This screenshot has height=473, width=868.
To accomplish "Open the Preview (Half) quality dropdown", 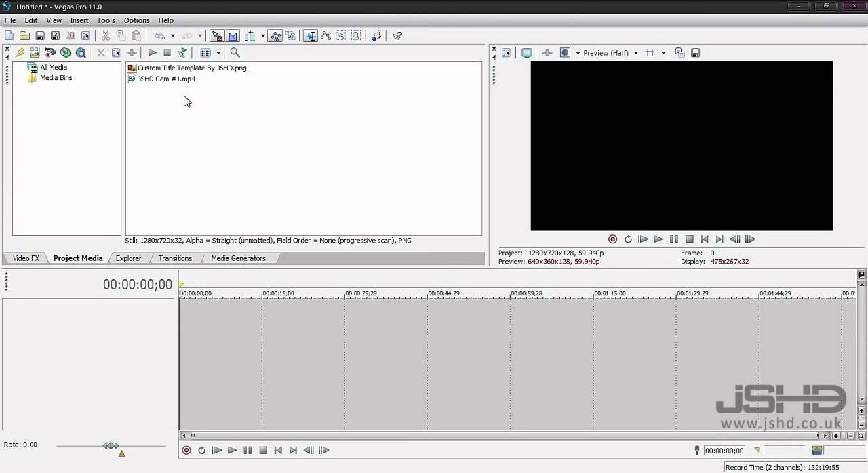I will pyautogui.click(x=610, y=52).
